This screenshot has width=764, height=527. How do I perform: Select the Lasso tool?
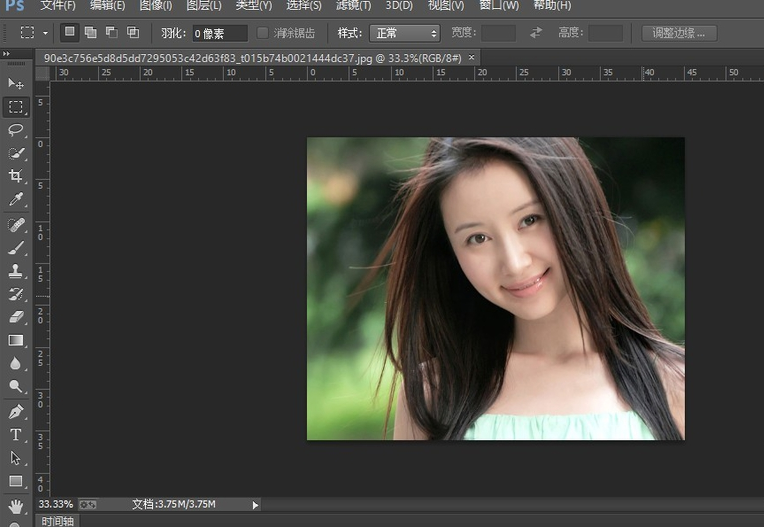(16, 130)
